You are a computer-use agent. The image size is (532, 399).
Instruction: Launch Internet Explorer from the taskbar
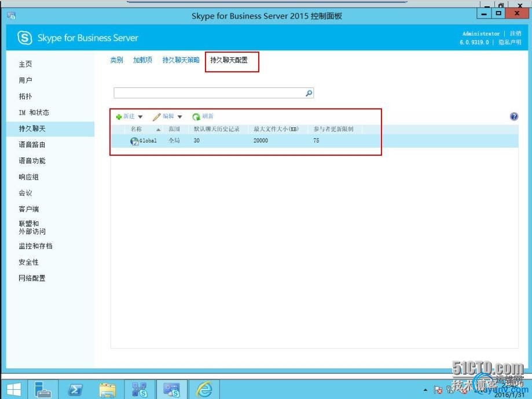[x=204, y=389]
